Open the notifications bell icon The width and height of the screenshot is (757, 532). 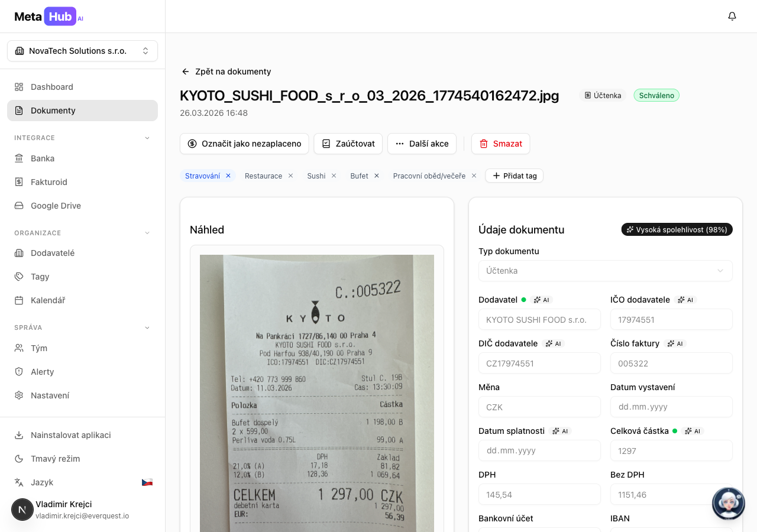pos(732,16)
